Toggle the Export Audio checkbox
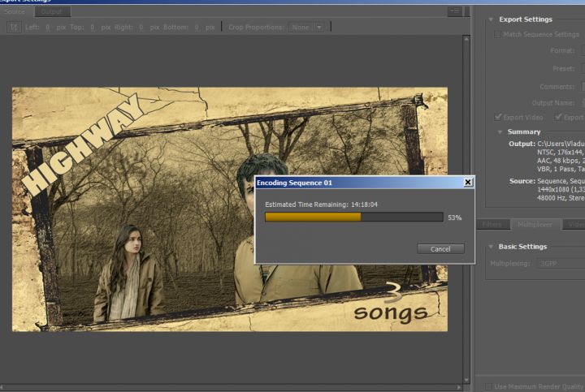The image size is (585, 392). click(558, 117)
